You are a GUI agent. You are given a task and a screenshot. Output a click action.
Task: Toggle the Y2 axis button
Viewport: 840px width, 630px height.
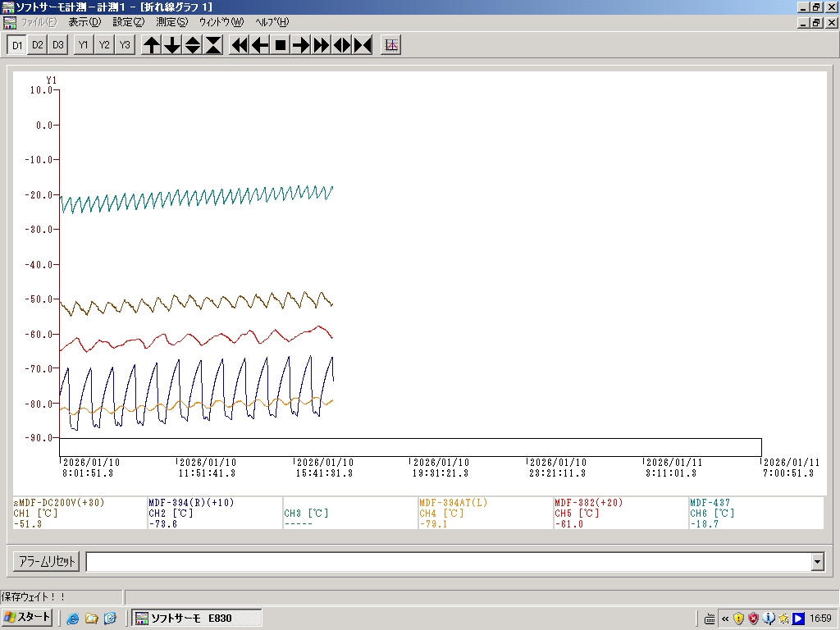click(x=104, y=45)
